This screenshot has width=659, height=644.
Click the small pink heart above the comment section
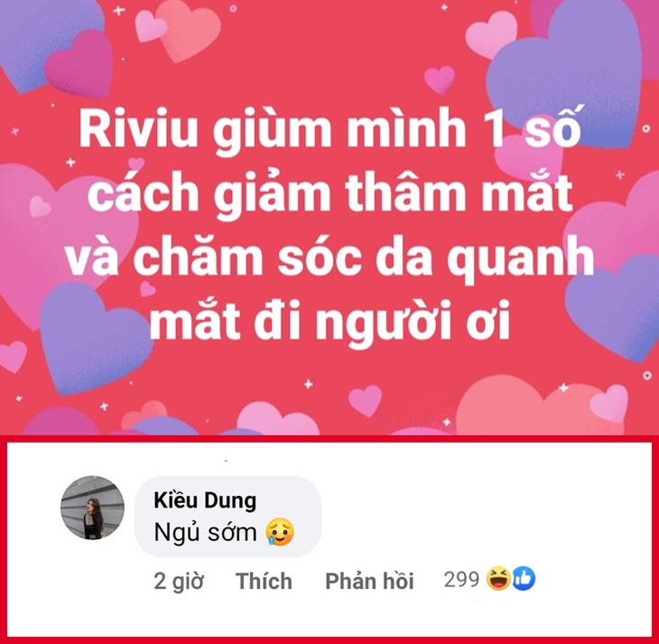tap(365, 401)
